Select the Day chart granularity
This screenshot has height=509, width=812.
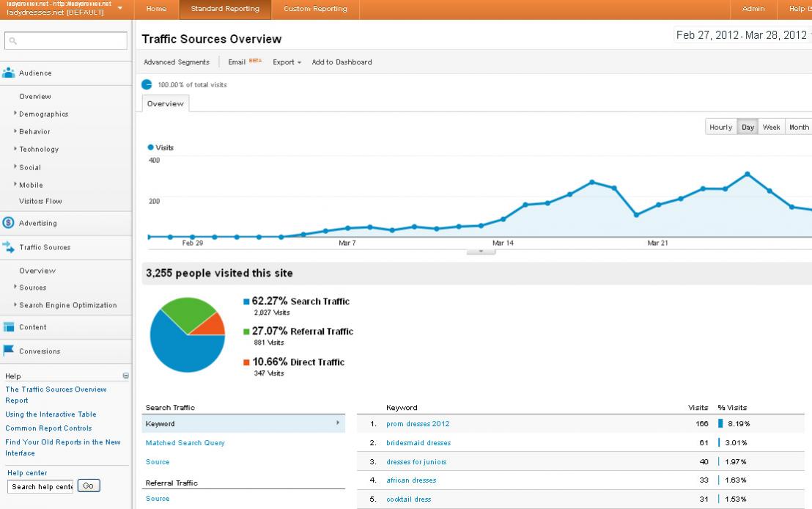(748, 127)
